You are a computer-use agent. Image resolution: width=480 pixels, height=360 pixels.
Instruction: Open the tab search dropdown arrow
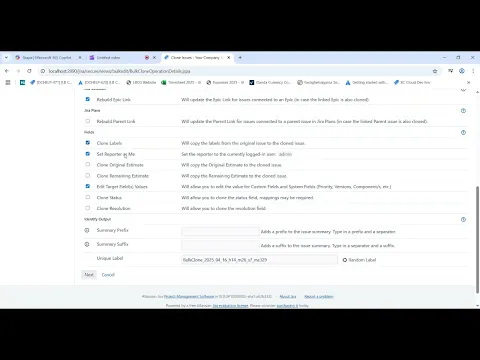[6, 58]
